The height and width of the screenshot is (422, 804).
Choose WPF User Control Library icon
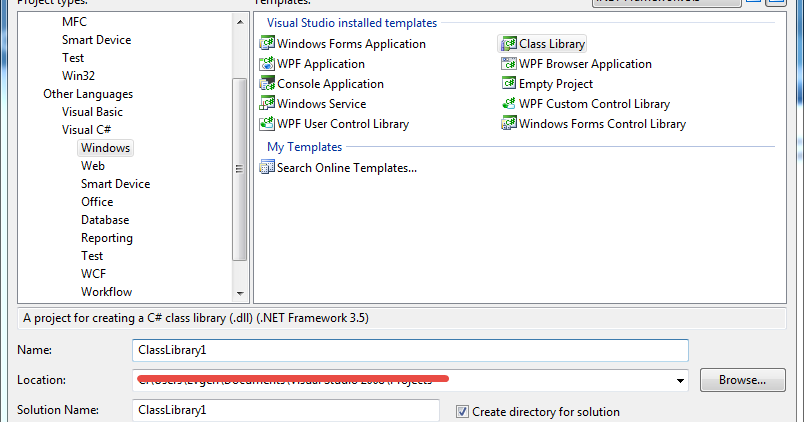pos(267,124)
